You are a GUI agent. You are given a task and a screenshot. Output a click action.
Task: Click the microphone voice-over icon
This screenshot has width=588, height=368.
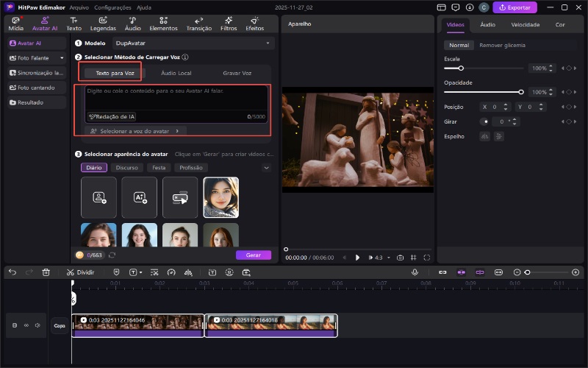[415, 272]
